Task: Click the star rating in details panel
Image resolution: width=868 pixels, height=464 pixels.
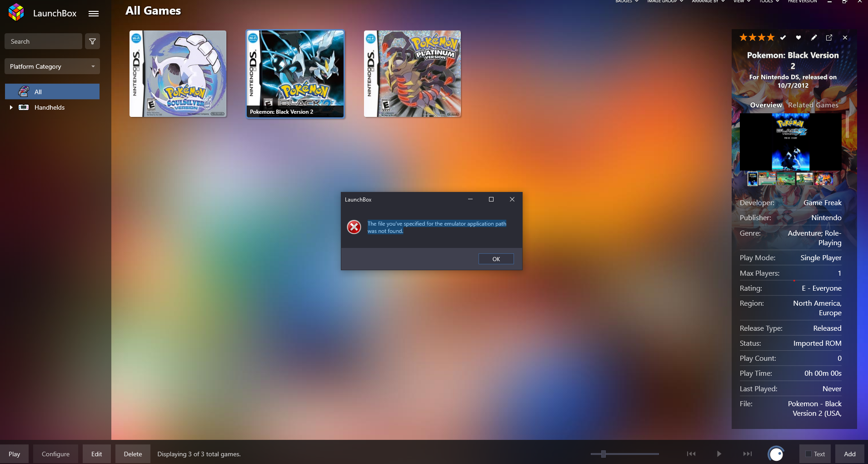Action: coord(757,37)
